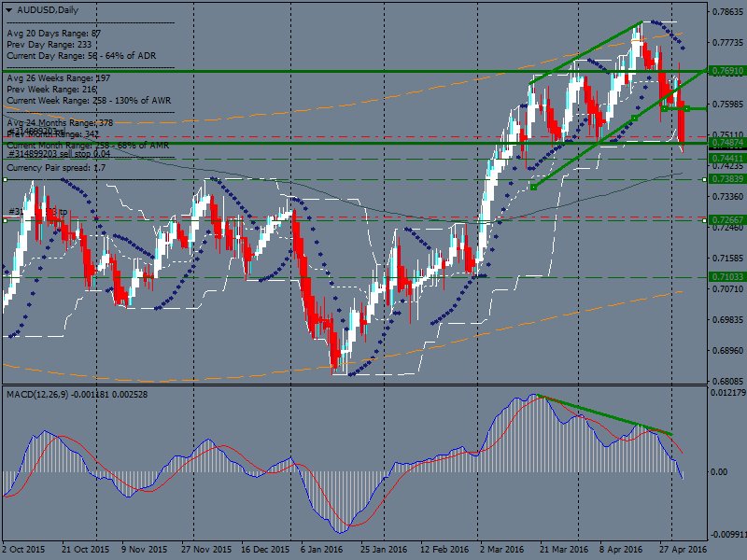The height and width of the screenshot is (560, 747).
Task: Select the 'Currency Pair spread: 1.7' label
Action: point(56,168)
